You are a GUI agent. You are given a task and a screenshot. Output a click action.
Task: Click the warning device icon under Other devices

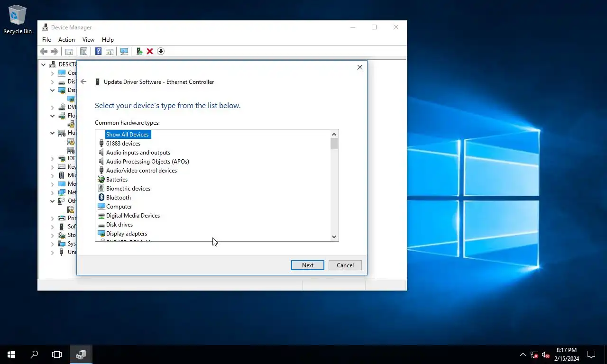tap(71, 209)
